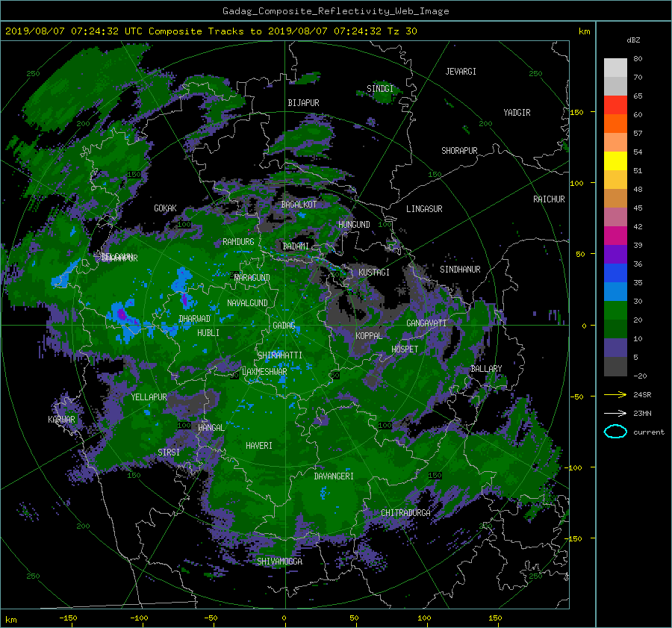The height and width of the screenshot is (628, 672).
Task: Click the dBZ scale heading
Action: [x=633, y=40]
